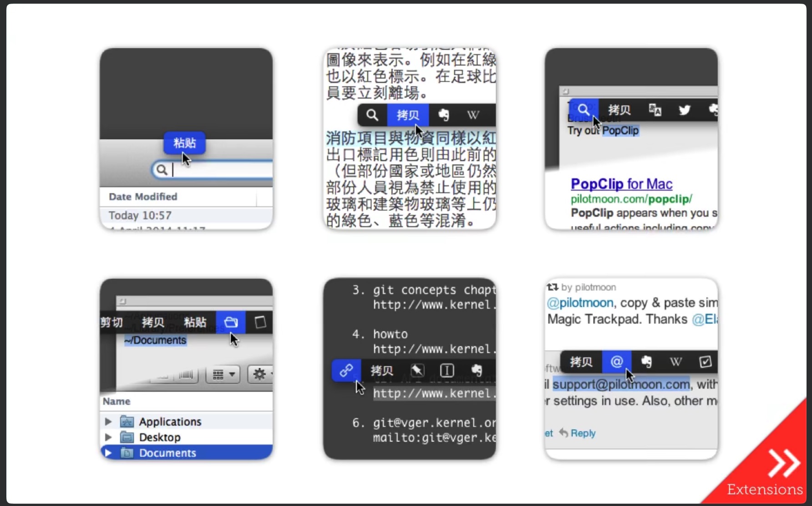
Task: Click the selected support@pilotmoon.com address
Action: coord(621,385)
